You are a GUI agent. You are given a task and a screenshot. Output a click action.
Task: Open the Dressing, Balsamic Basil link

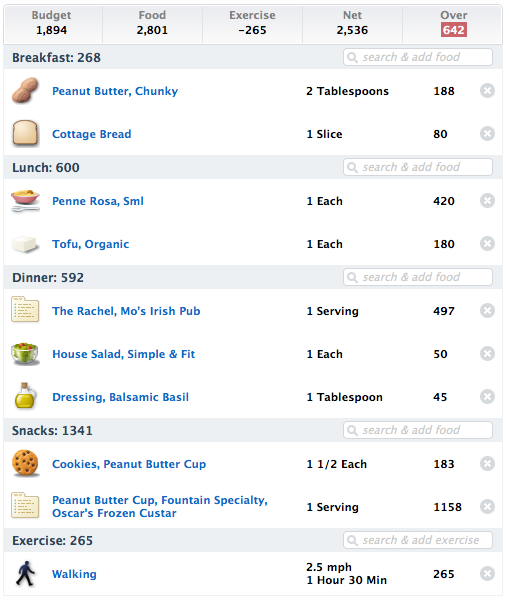point(120,397)
